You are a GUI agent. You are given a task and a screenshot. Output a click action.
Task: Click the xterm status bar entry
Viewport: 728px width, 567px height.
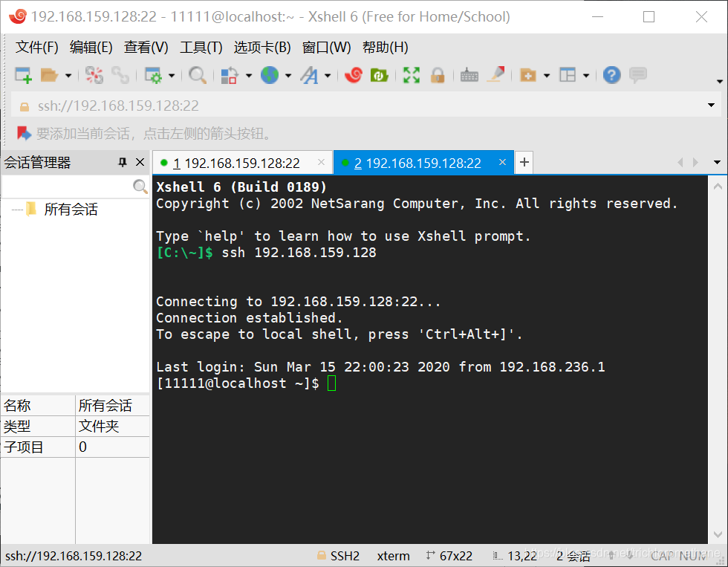click(393, 556)
